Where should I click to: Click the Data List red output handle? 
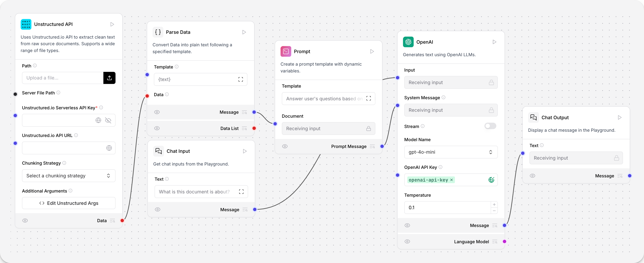(254, 128)
